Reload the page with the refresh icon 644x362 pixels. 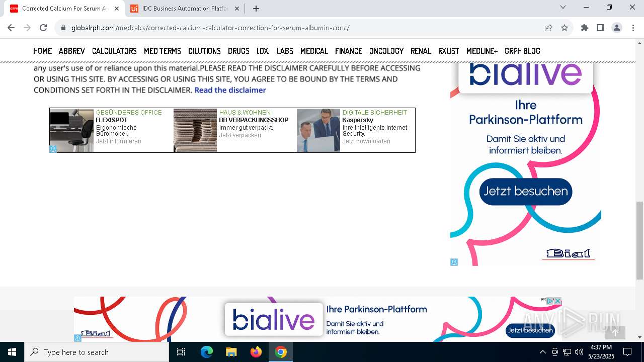43,28
